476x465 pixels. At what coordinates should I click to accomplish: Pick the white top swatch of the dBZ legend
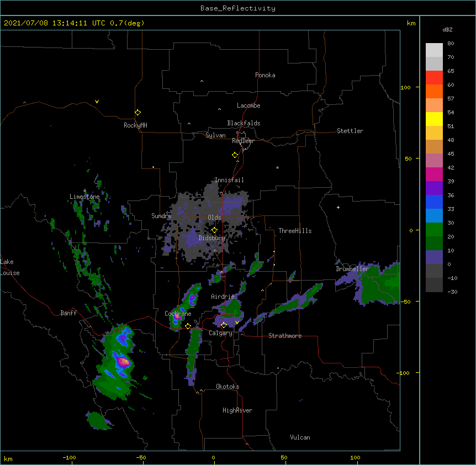[x=434, y=50]
